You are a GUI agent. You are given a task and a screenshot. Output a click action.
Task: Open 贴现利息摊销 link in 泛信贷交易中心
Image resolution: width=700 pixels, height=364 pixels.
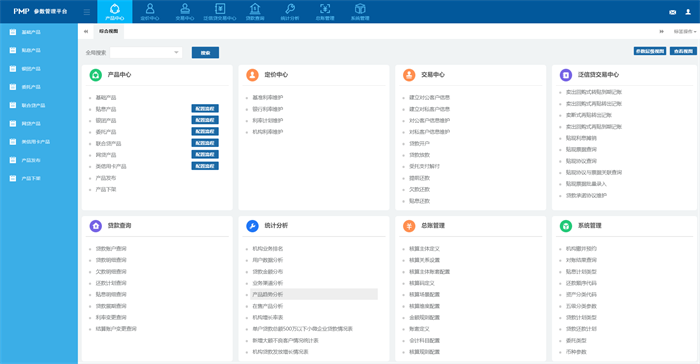581,138
